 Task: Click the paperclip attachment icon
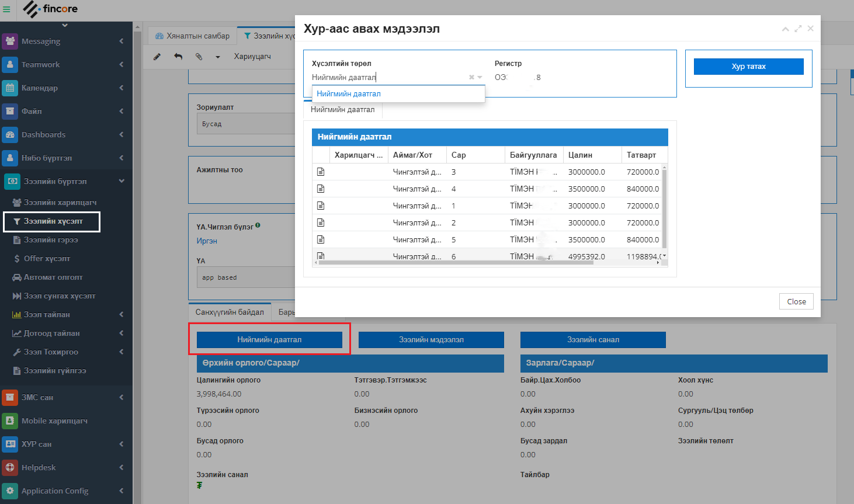(199, 57)
